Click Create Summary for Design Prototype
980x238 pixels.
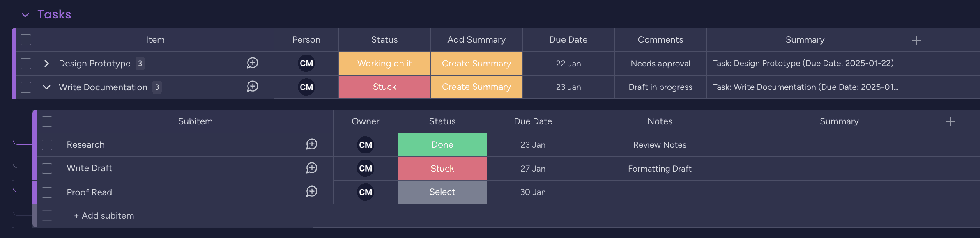tap(476, 63)
